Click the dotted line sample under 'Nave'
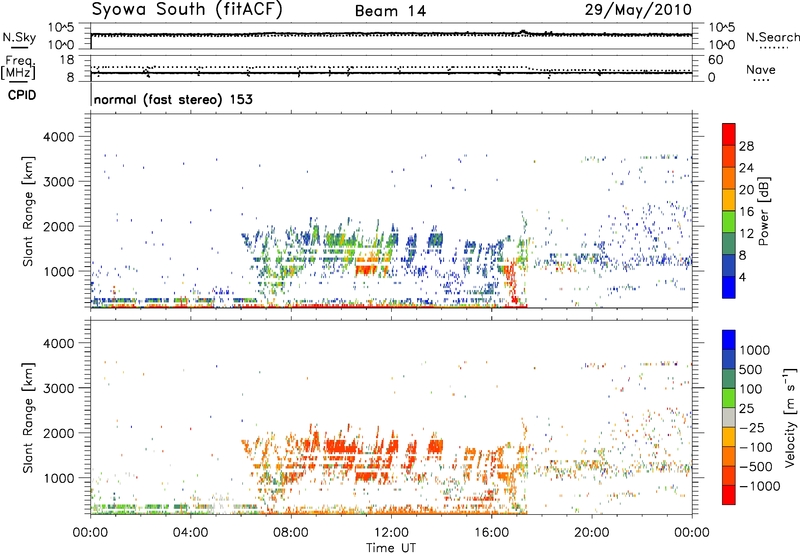Image resolution: width=800 pixels, height=554 pixels. pos(761,81)
